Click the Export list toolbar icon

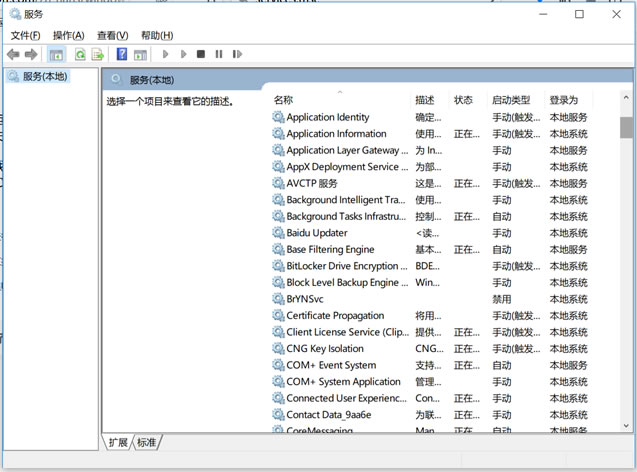[98, 54]
